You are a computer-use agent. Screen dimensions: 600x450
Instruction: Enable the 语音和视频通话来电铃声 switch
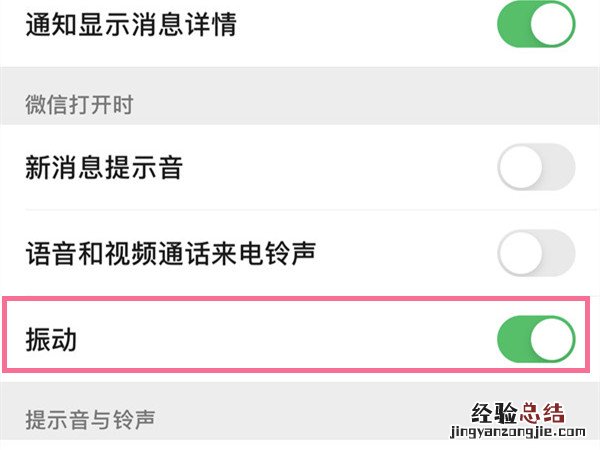[x=536, y=253]
